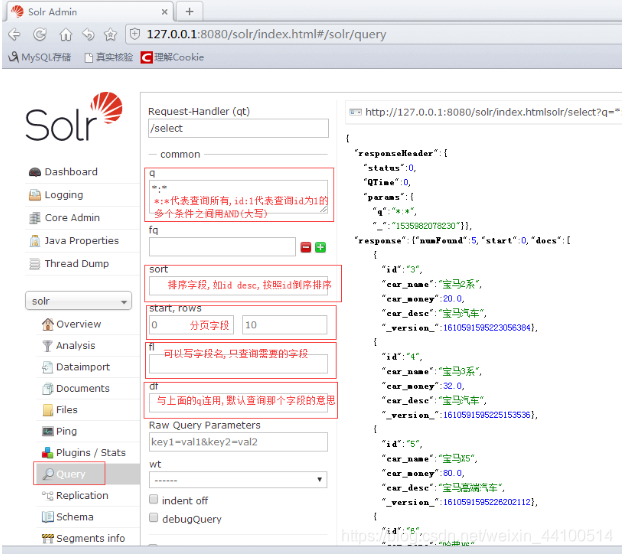Click the Logging icon

pyautogui.click(x=35, y=195)
